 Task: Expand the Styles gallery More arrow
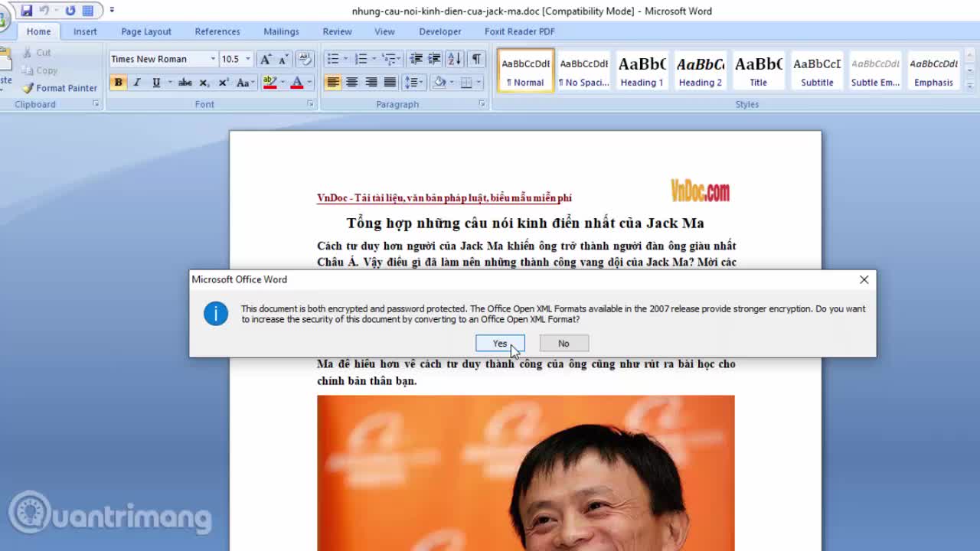point(970,86)
